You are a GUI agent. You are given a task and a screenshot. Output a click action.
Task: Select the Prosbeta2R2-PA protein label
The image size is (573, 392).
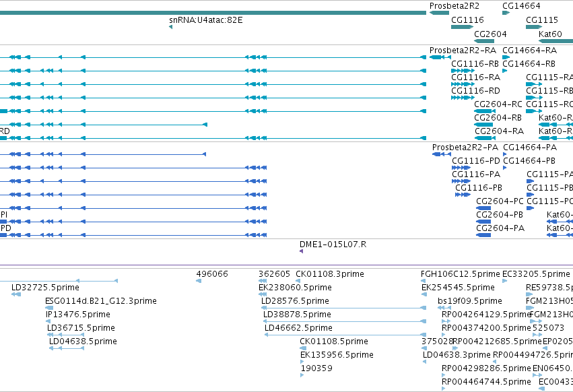point(465,148)
